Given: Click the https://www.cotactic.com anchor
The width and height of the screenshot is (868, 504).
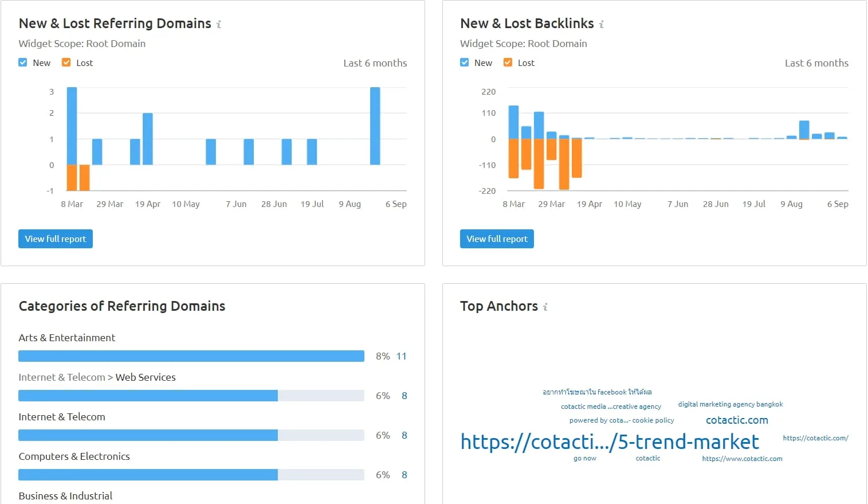Looking at the screenshot, I should click(x=742, y=459).
